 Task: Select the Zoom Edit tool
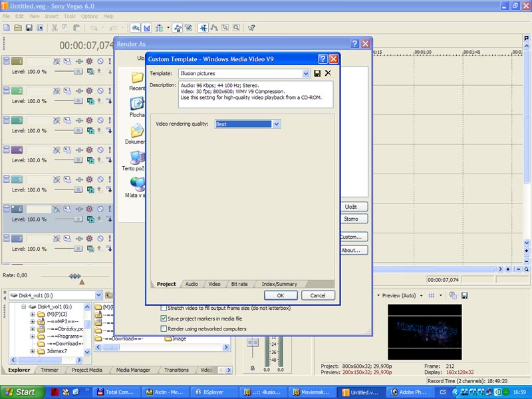coord(236,28)
